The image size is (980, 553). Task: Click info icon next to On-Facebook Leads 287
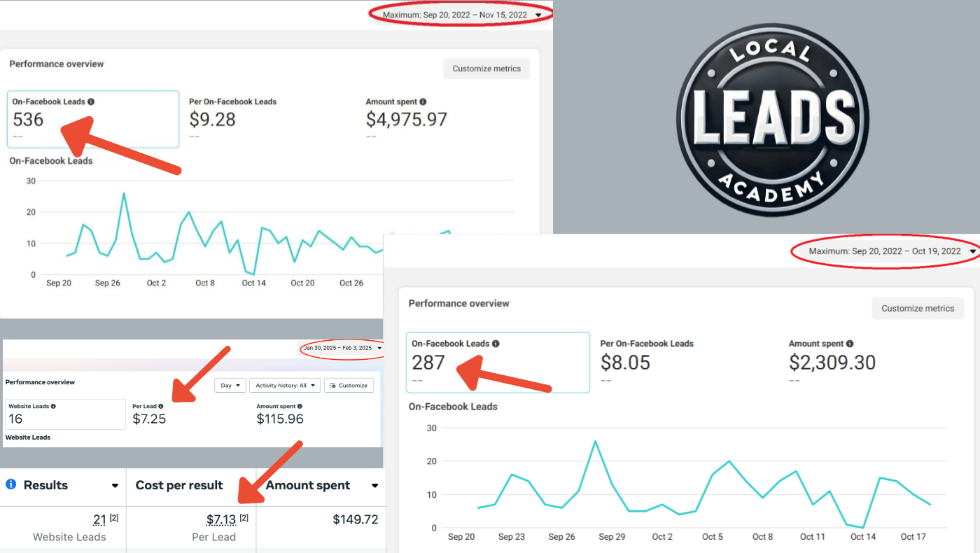pyautogui.click(x=496, y=344)
